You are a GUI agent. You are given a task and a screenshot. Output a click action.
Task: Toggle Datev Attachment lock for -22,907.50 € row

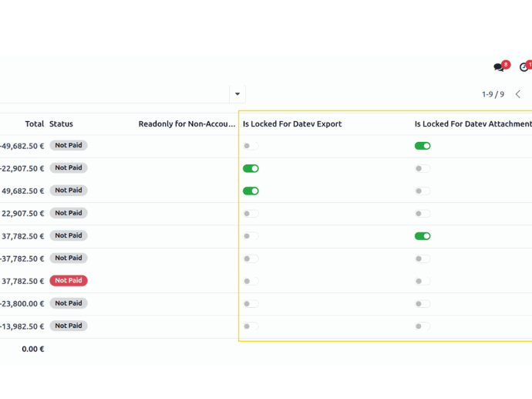(423, 168)
